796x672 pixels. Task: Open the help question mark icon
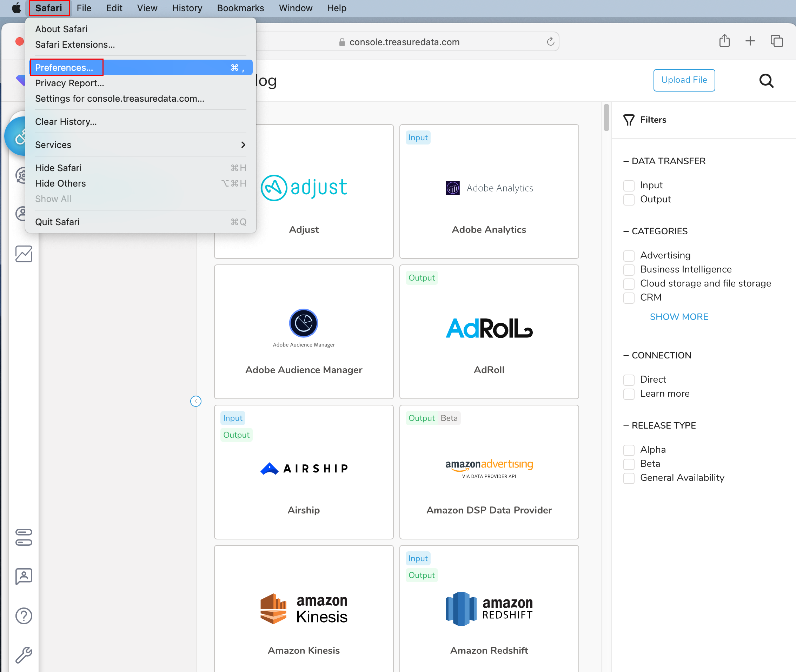[24, 616]
